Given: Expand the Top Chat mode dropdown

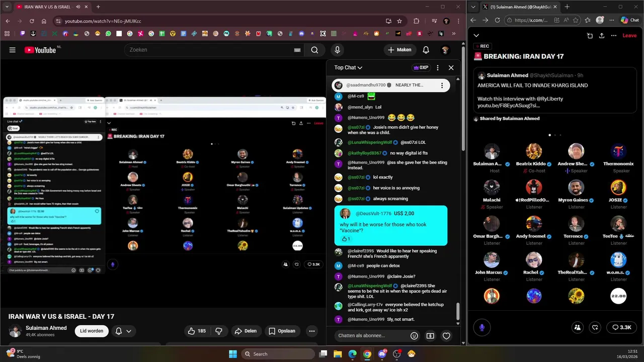Looking at the screenshot, I should (x=348, y=67).
